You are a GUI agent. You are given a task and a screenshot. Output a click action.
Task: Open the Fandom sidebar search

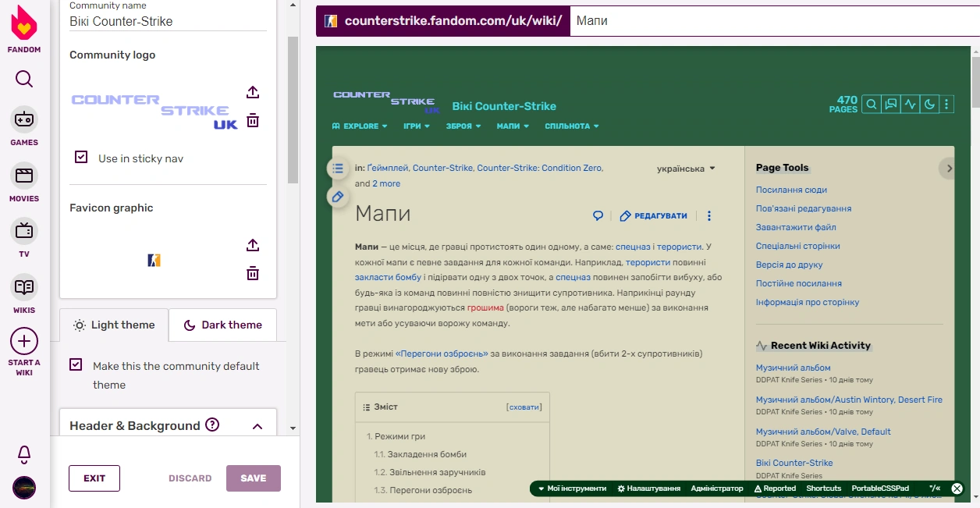click(x=24, y=79)
